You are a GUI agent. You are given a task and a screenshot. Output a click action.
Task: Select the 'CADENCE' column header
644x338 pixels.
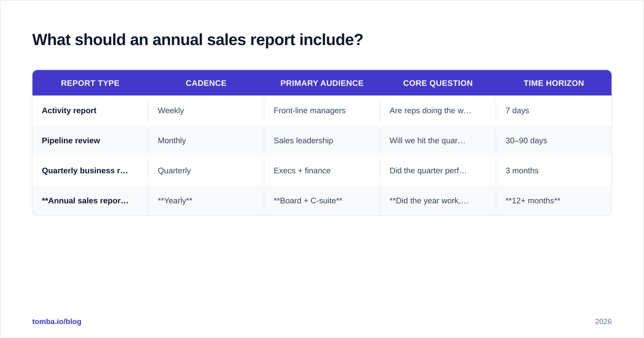(206, 83)
